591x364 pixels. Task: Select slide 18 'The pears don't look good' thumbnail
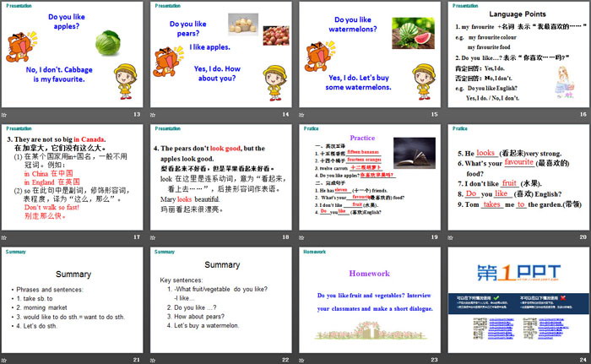pos(221,177)
